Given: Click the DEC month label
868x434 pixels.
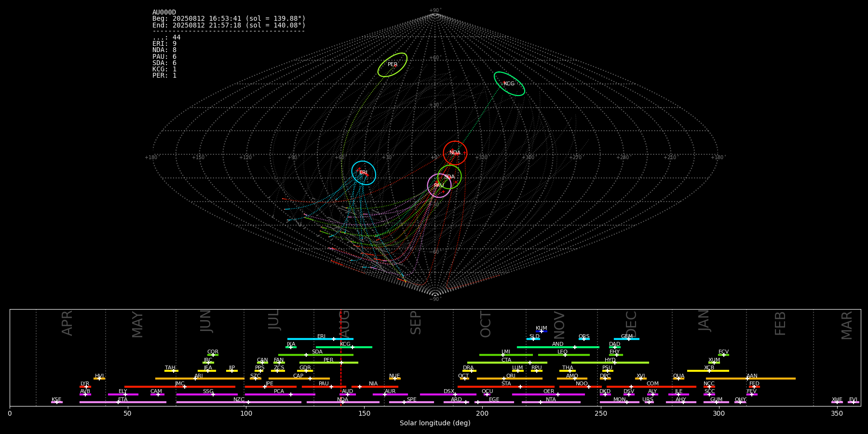Looking at the screenshot, I should (x=631, y=324).
